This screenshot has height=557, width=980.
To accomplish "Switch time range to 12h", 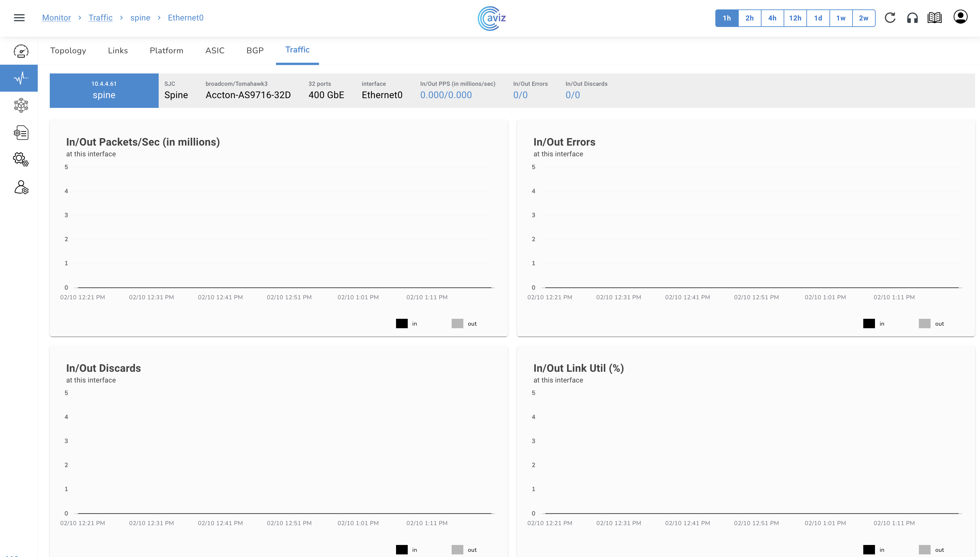I will [x=795, y=18].
